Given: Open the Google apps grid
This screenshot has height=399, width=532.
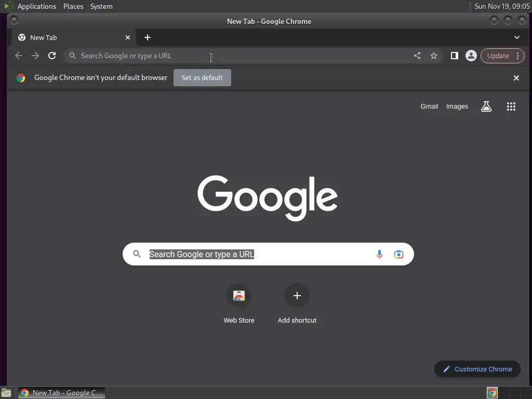Looking at the screenshot, I should point(511,107).
